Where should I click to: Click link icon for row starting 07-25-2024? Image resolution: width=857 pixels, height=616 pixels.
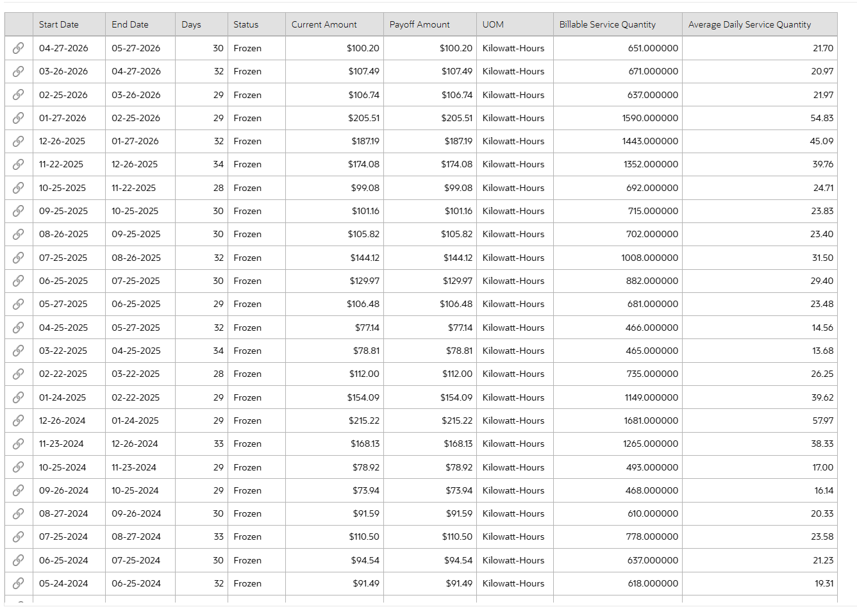pyautogui.click(x=19, y=537)
